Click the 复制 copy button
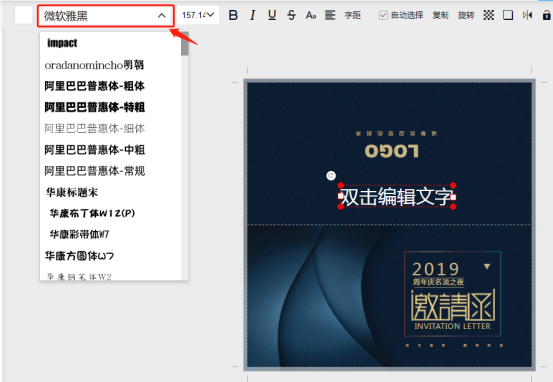553x382 pixels. point(440,15)
